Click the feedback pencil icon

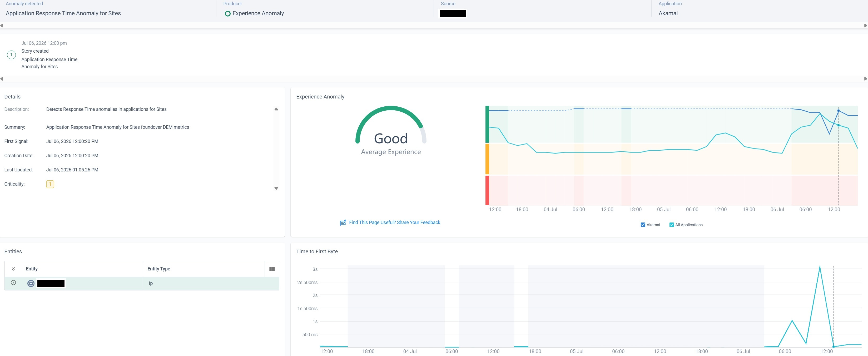click(x=343, y=222)
